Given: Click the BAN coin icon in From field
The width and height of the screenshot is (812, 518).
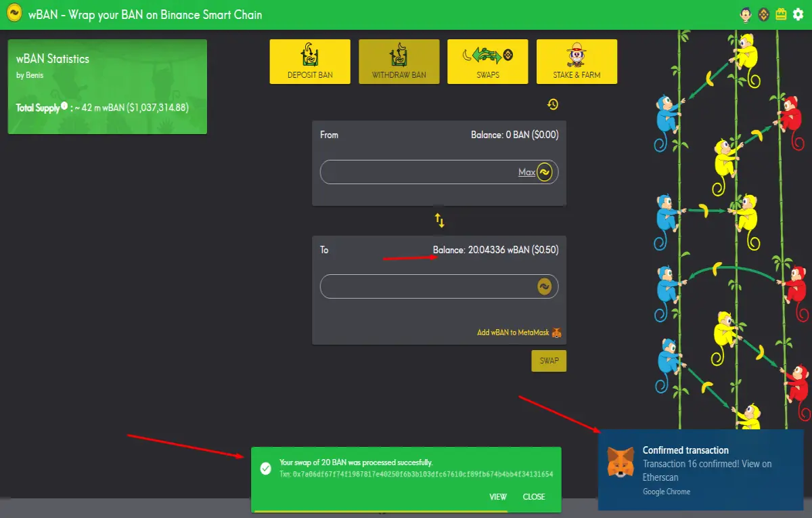Looking at the screenshot, I should click(x=545, y=172).
